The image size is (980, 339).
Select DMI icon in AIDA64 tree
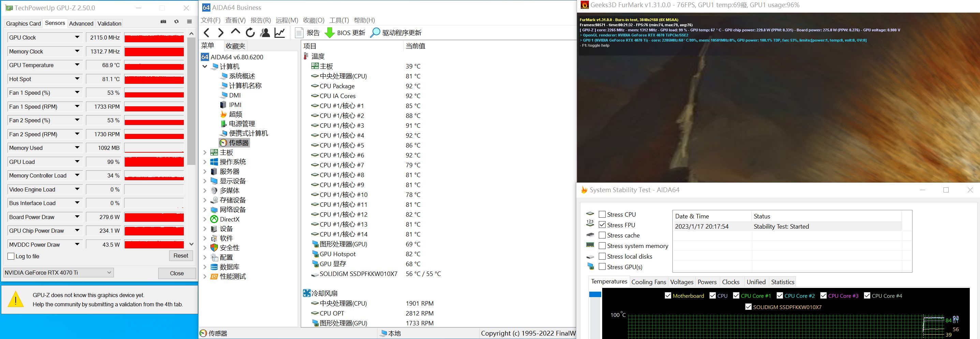pyautogui.click(x=224, y=95)
